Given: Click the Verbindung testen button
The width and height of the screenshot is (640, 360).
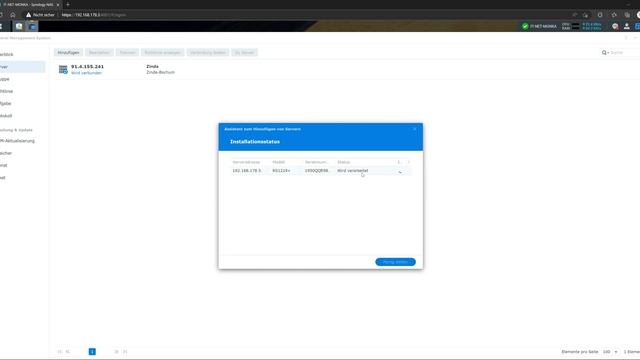Looking at the screenshot, I should [x=208, y=53].
